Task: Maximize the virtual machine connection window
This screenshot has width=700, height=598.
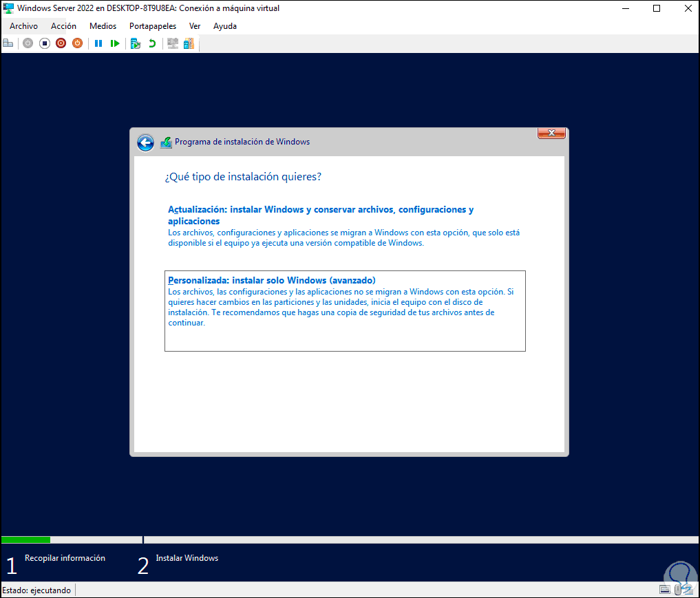Action: point(656,8)
